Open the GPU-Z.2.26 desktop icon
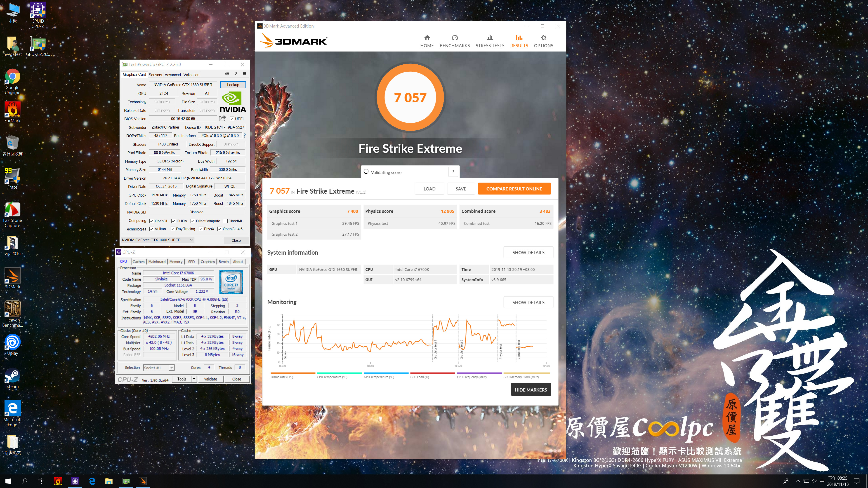868x488 pixels. click(x=38, y=46)
